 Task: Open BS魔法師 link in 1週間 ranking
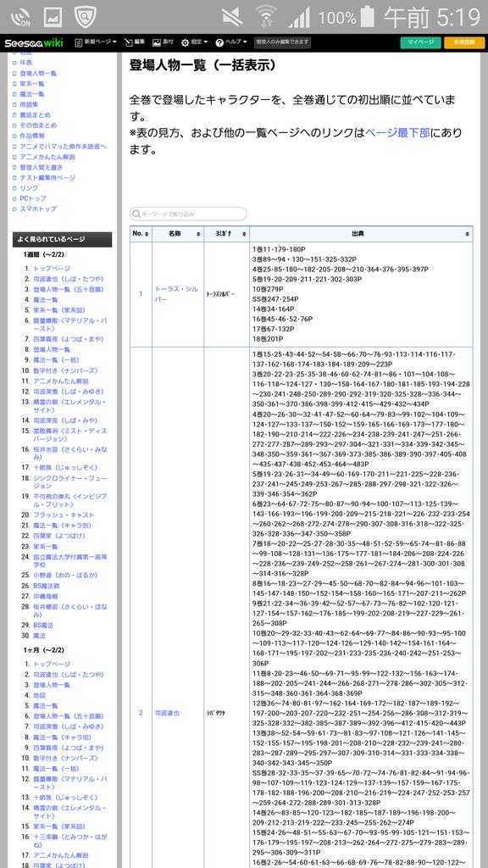pos(47,586)
